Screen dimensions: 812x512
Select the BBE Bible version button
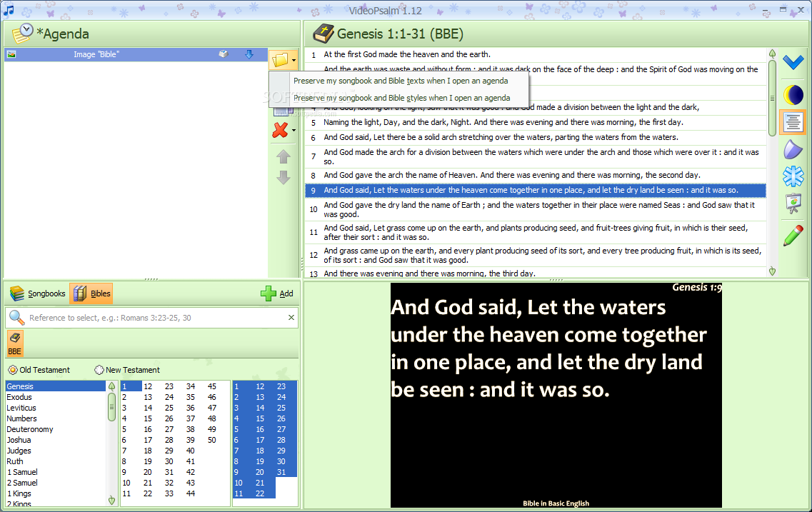pyautogui.click(x=15, y=343)
